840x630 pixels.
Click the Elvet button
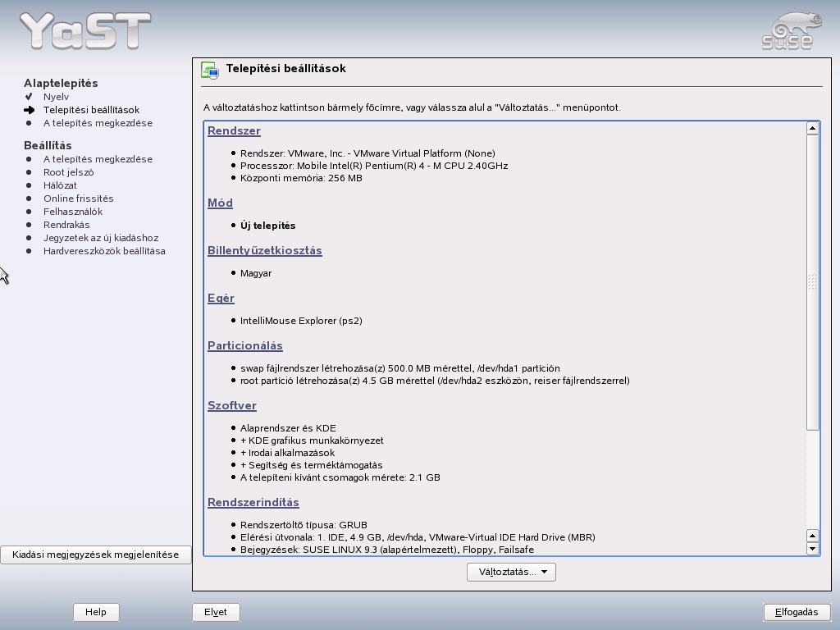point(216,612)
